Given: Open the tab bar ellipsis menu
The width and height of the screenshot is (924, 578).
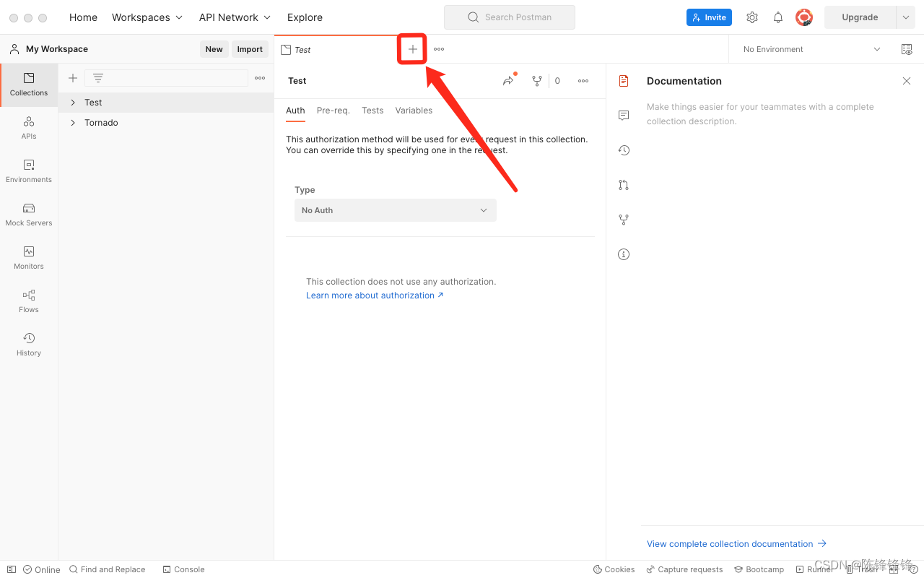Looking at the screenshot, I should pos(439,49).
